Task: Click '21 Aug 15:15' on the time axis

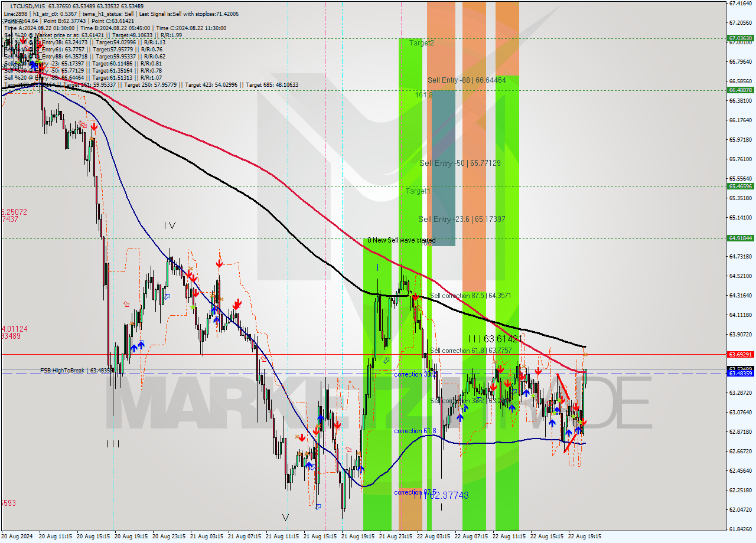Action: [320, 537]
